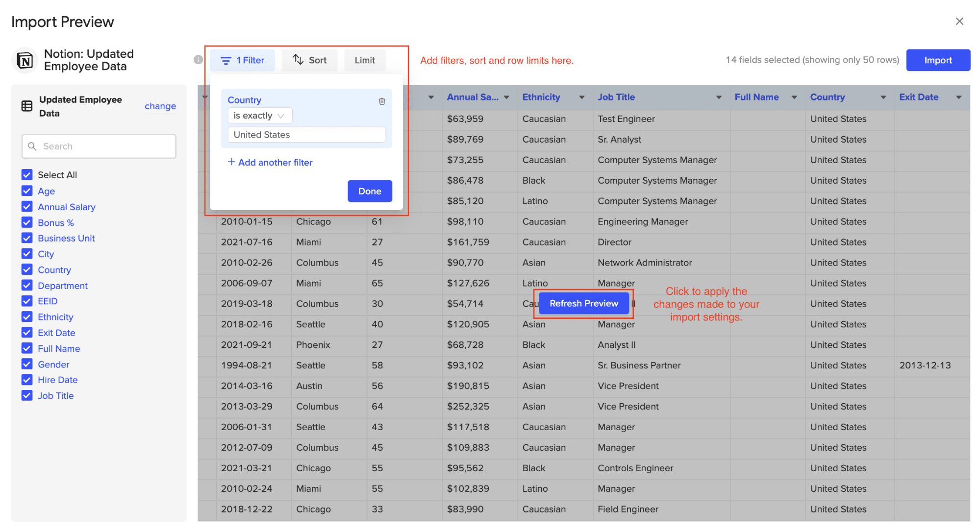The width and height of the screenshot is (980, 532).
Task: Uncheck the Ethnicity field checkbox
Action: 27,317
